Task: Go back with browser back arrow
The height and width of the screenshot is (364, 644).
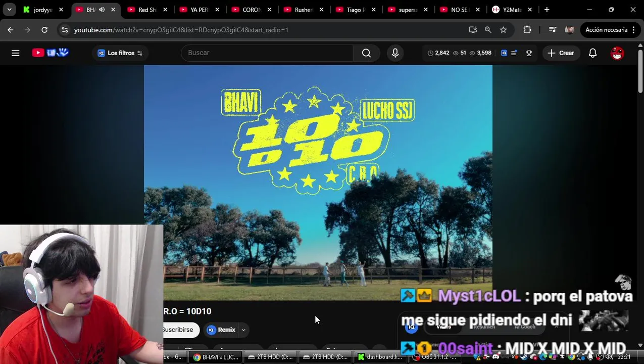Action: [11, 30]
